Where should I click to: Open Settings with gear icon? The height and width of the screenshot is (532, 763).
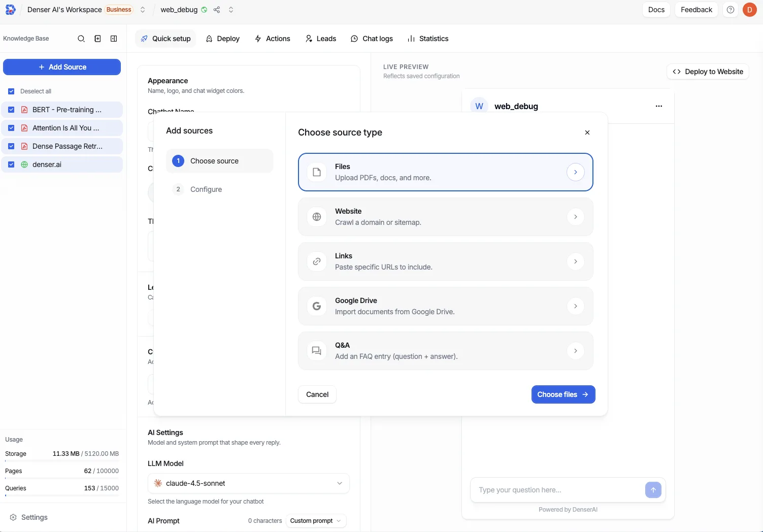pyautogui.click(x=28, y=517)
